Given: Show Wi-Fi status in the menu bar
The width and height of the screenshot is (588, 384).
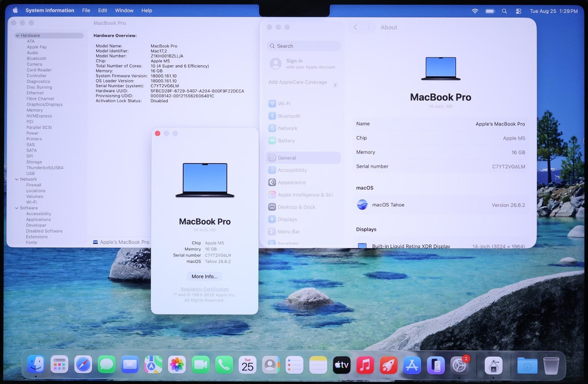Looking at the screenshot, I should 475,11.
